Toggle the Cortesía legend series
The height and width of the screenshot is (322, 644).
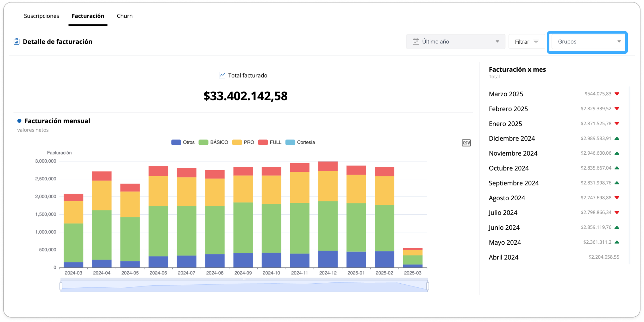[300, 142]
